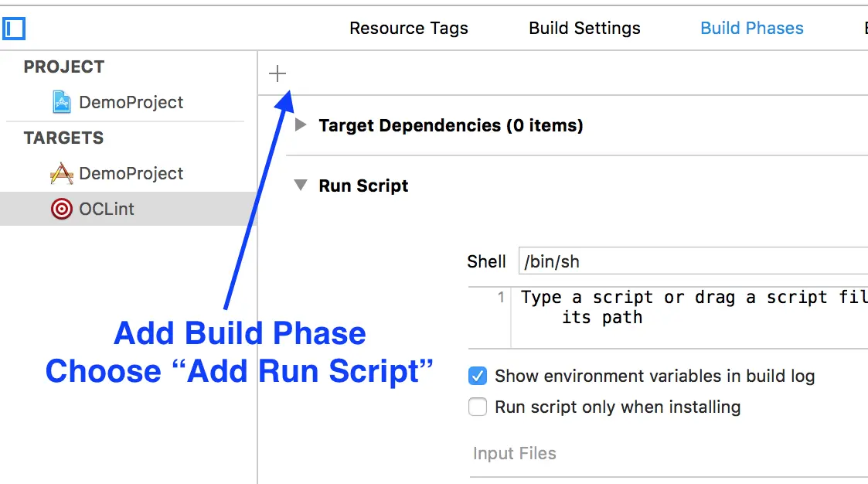Image resolution: width=868 pixels, height=484 pixels.
Task: Select the Build Phases tab
Action: (751, 29)
